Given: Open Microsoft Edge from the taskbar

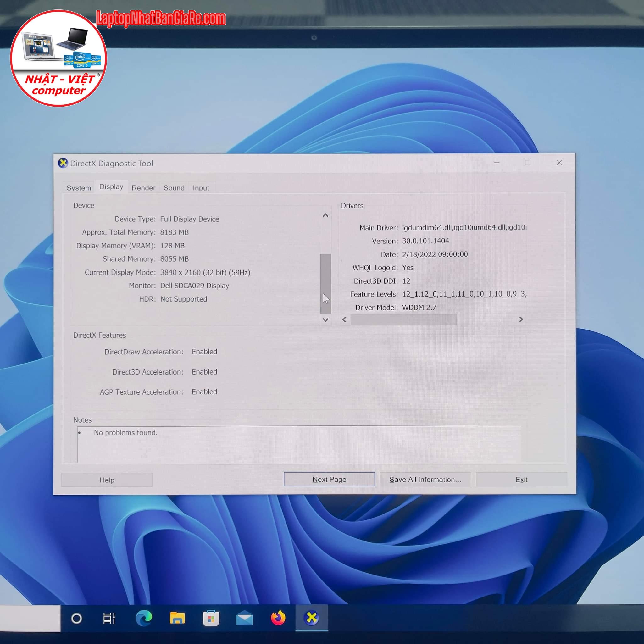Looking at the screenshot, I should [144, 618].
